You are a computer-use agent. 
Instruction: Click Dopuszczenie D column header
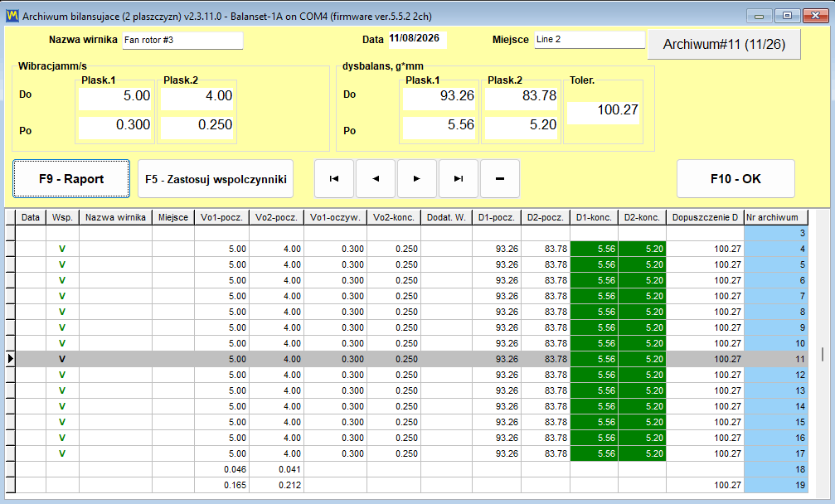tap(705, 217)
